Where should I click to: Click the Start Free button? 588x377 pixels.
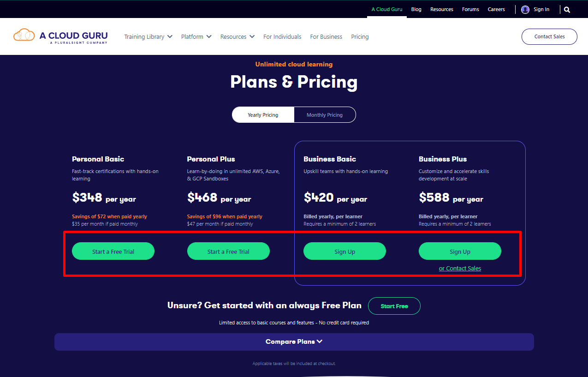[394, 306]
